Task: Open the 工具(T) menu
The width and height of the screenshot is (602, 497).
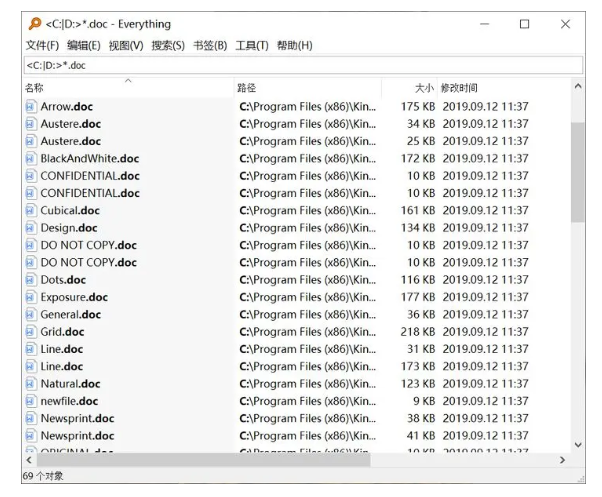Action: [x=252, y=45]
